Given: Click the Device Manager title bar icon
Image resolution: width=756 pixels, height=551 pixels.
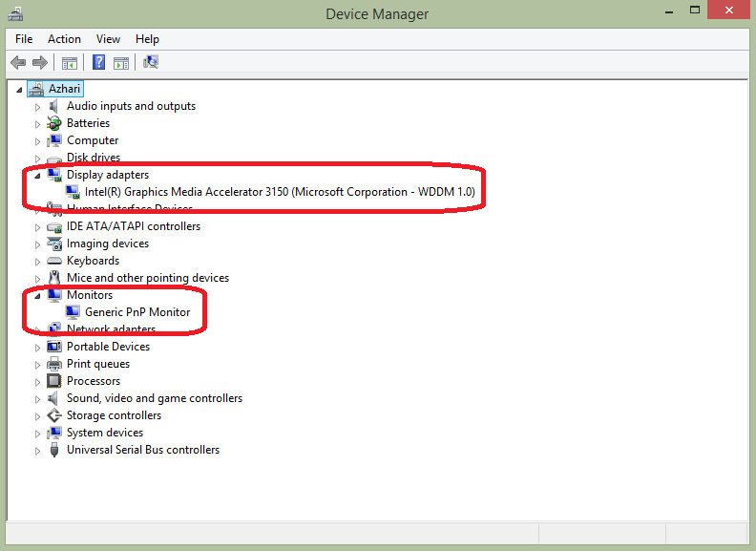Looking at the screenshot, I should 15,14.
